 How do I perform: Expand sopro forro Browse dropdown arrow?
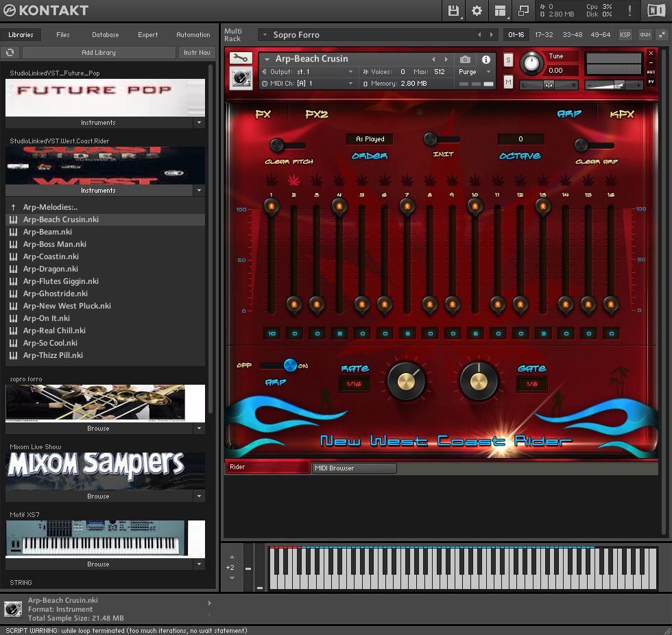pyautogui.click(x=200, y=429)
